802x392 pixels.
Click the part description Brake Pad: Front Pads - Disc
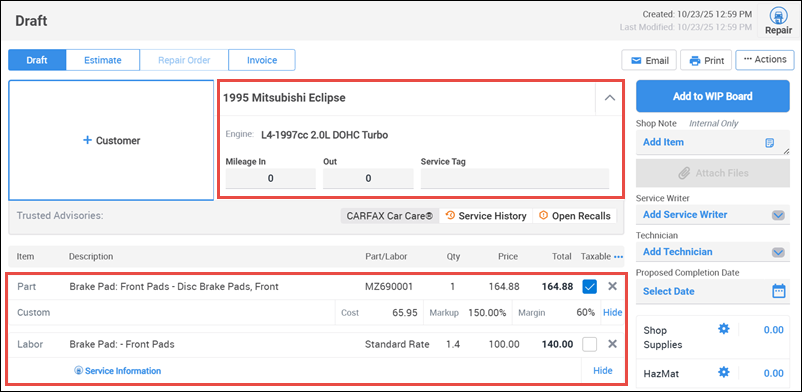(174, 287)
